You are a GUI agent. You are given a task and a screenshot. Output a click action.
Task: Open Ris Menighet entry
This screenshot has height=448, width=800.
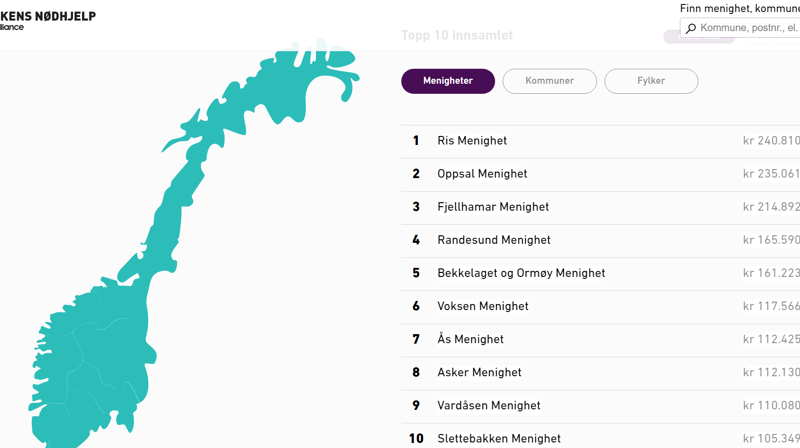coord(472,141)
